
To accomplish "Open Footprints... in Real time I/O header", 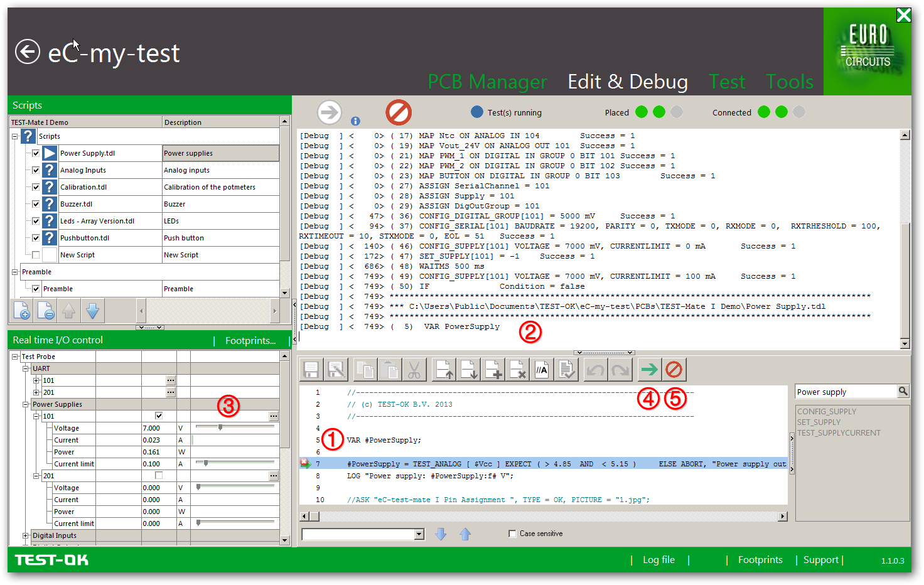I will [250, 340].
